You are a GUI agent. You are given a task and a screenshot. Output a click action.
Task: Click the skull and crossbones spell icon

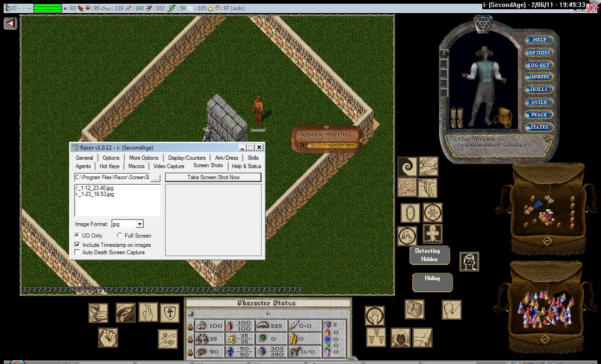[432, 213]
